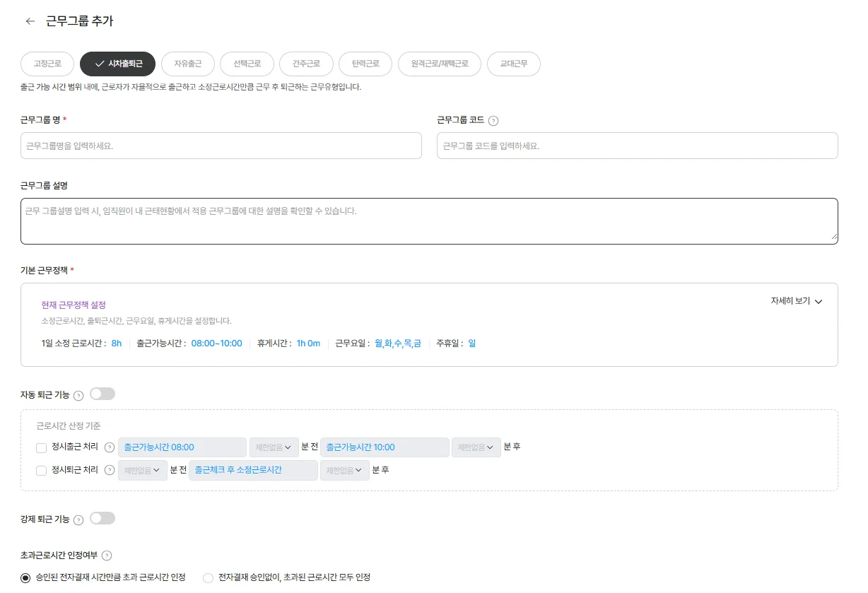Select the 탄력근로 work type tab
Viewport: 868px width, 593px height.
point(365,64)
